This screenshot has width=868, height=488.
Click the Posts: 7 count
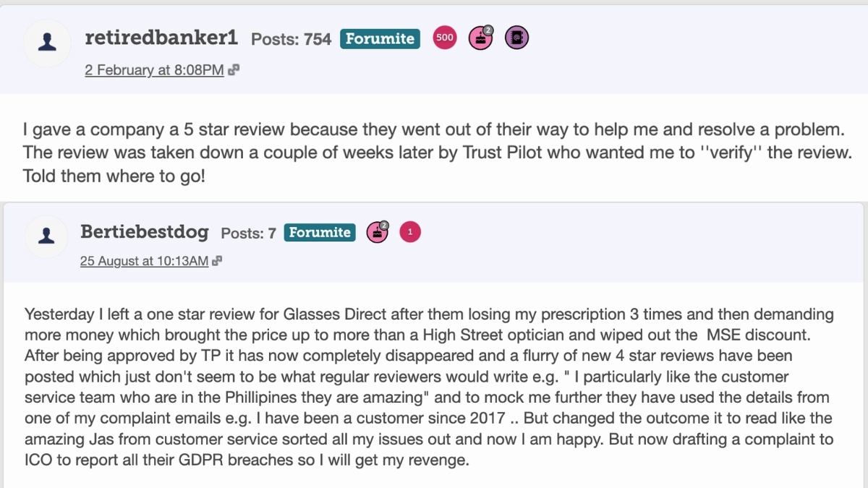click(248, 233)
